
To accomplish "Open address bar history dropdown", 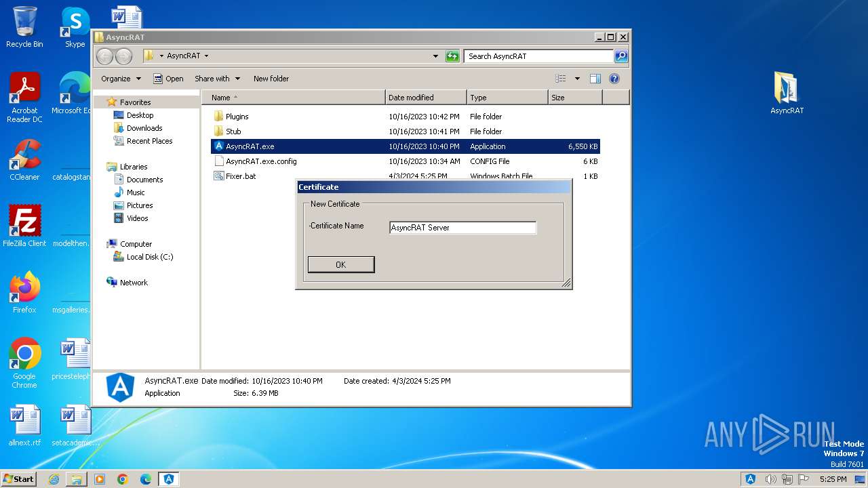I will (435, 56).
